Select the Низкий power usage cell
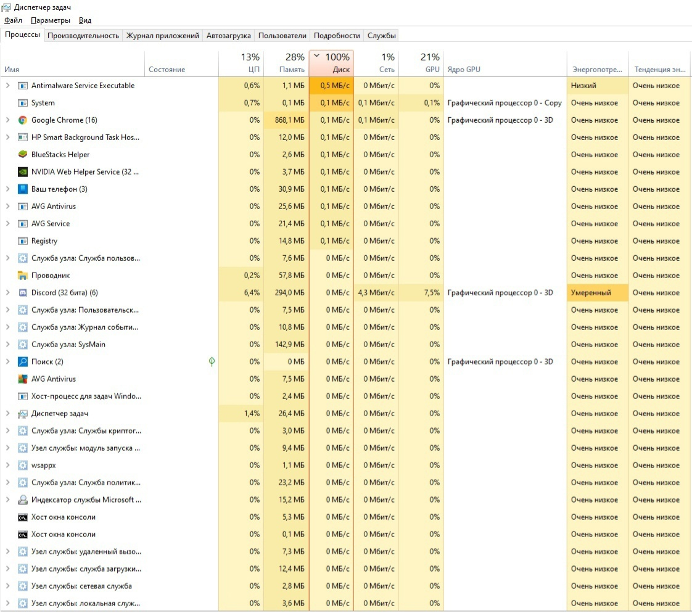The image size is (692, 616). click(x=598, y=86)
